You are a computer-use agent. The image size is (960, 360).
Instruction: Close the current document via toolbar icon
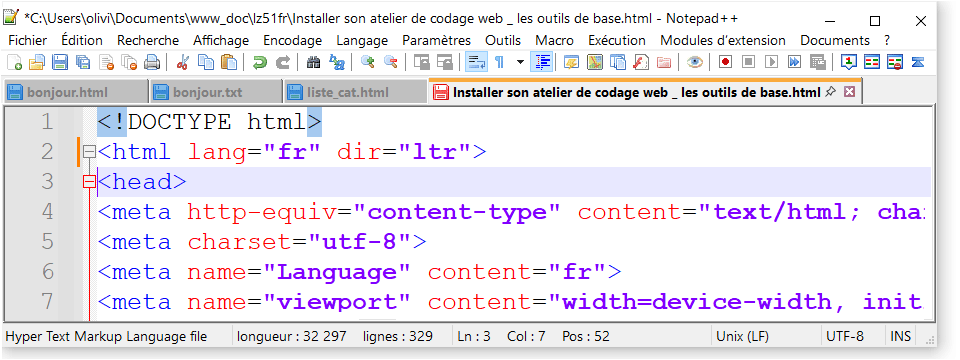point(106,62)
